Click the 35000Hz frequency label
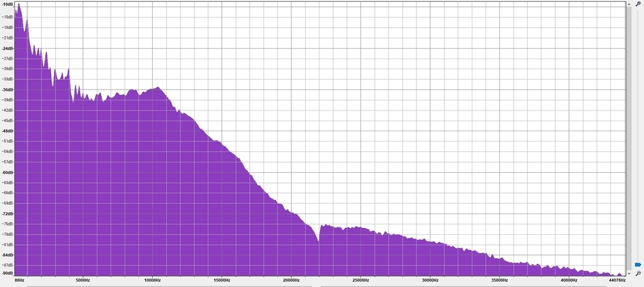Image resolution: width=644 pixels, height=287 pixels. coord(499,280)
